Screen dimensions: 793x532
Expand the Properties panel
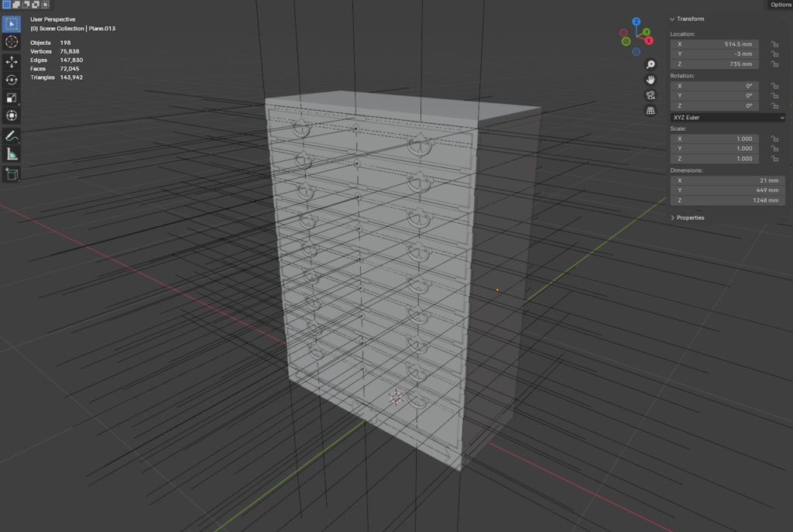point(672,218)
